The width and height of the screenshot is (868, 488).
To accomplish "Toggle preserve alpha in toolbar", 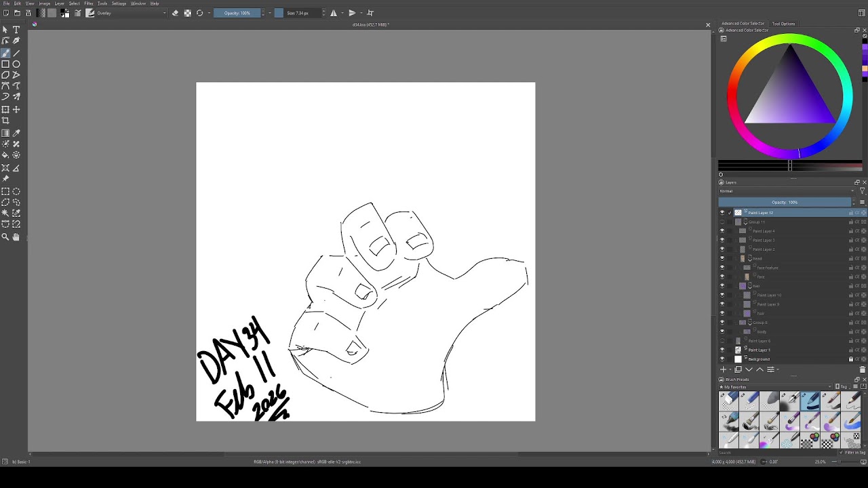I will (x=187, y=13).
